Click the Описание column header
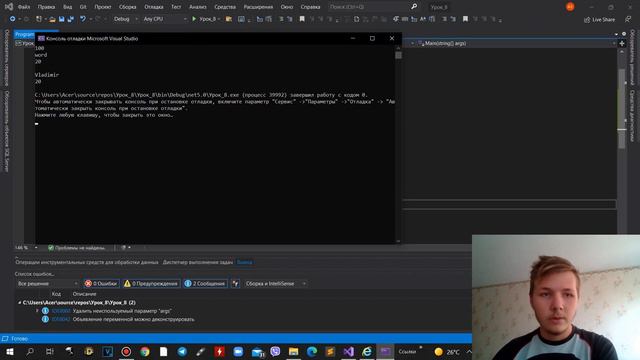Viewport: 640px width, 360px height. pyautogui.click(x=84, y=294)
